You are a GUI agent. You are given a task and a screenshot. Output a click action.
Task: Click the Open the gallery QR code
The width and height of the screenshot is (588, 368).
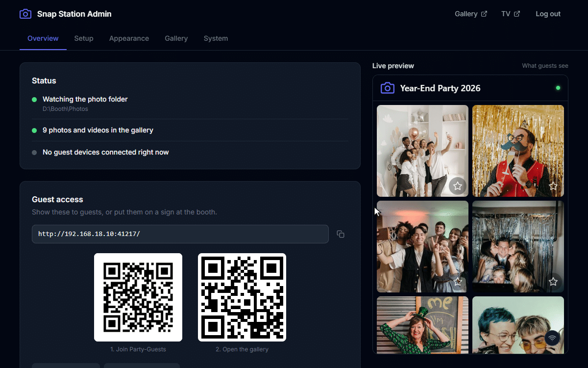(x=242, y=297)
